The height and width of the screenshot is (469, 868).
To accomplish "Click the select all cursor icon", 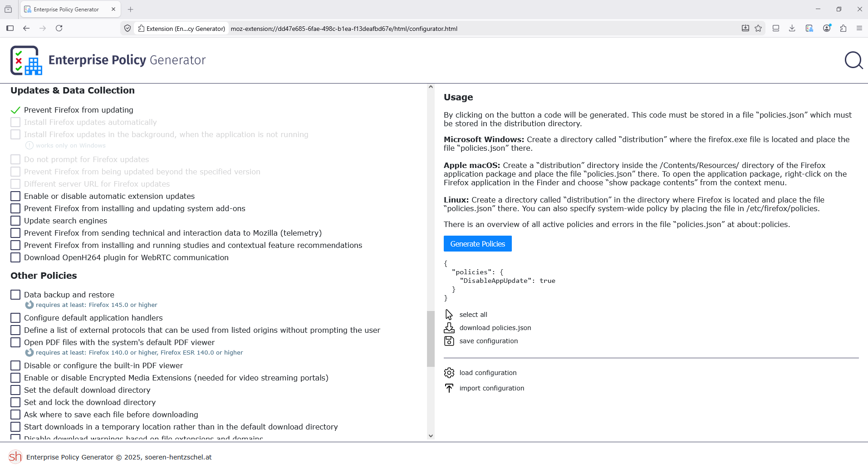I will tap(449, 315).
